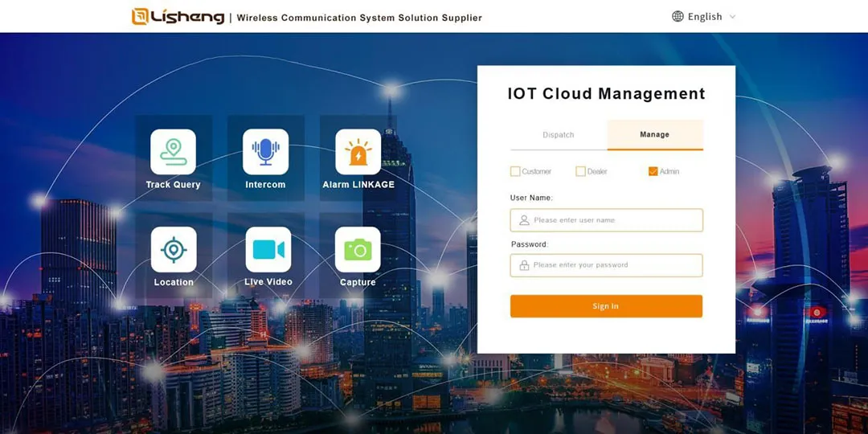Image resolution: width=868 pixels, height=434 pixels.
Task: Open the Live Video camera icon
Action: coord(268,250)
